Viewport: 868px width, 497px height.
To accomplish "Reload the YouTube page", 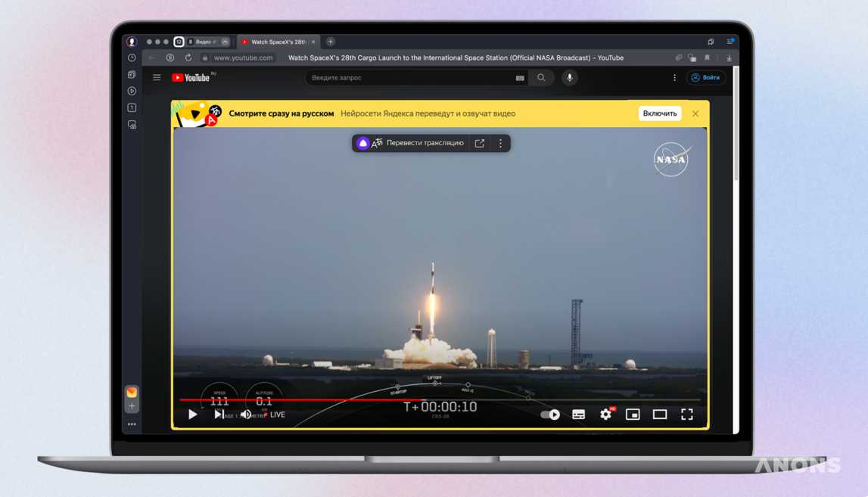I will (x=188, y=57).
